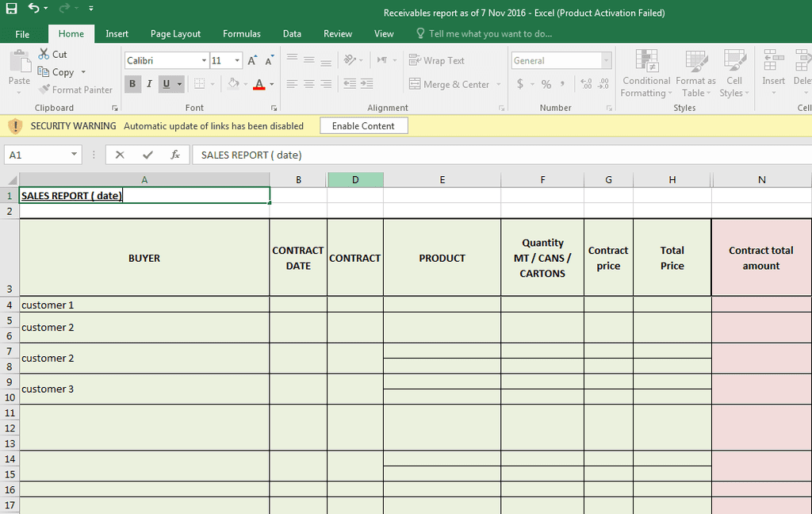This screenshot has height=514, width=812.
Task: Open Customize Quick Access Toolbar dropdown
Action: click(x=91, y=8)
